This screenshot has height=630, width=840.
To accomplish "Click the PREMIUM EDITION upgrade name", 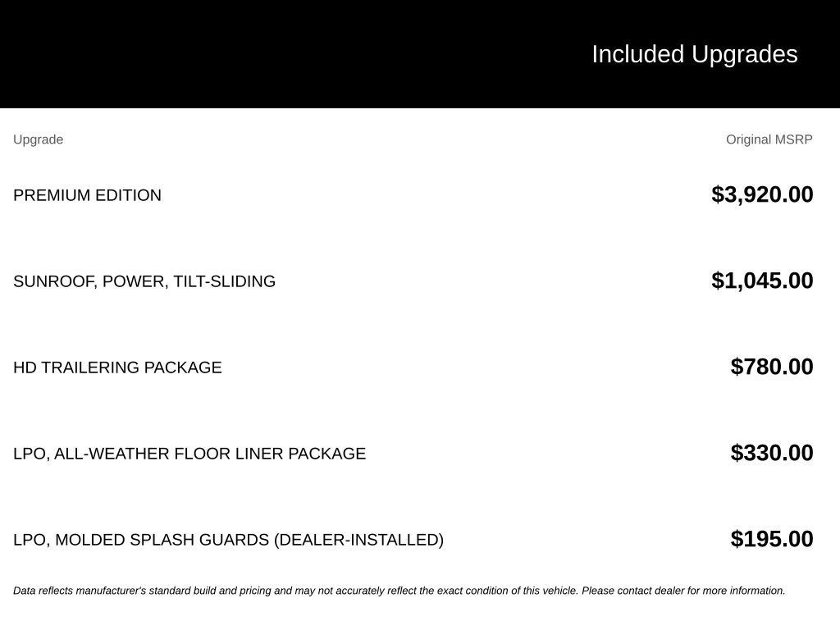I will (87, 195).
